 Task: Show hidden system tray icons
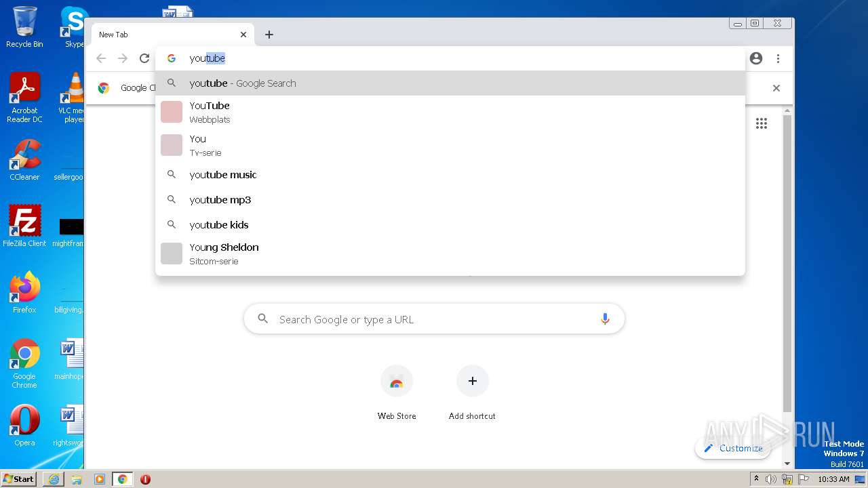coord(756,479)
